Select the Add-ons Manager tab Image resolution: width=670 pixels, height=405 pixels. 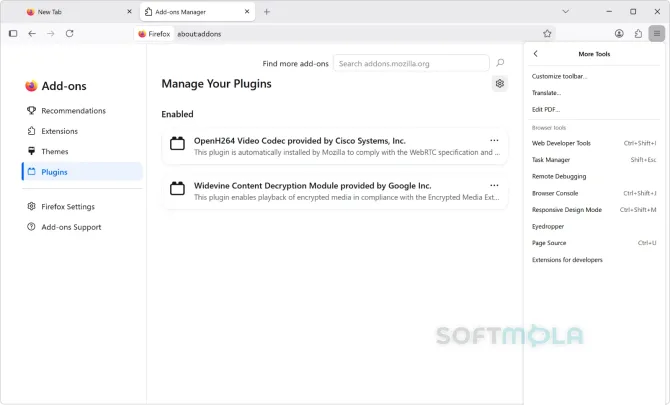tap(197, 12)
